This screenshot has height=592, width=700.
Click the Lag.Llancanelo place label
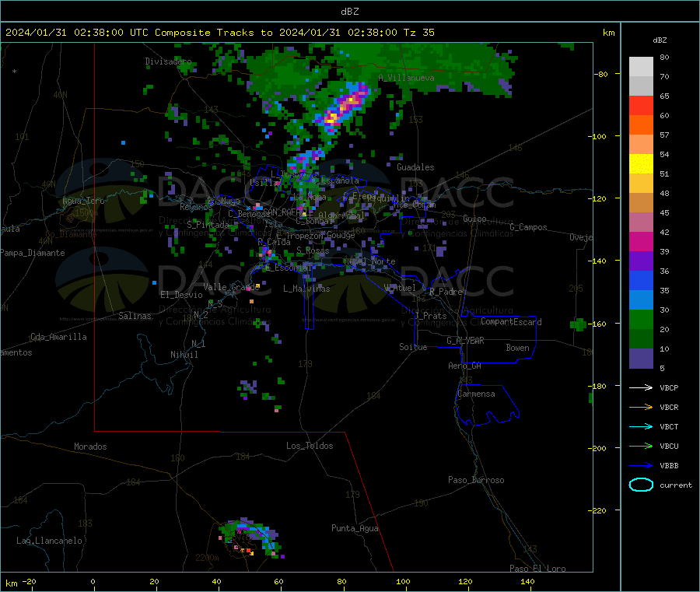coord(49,541)
